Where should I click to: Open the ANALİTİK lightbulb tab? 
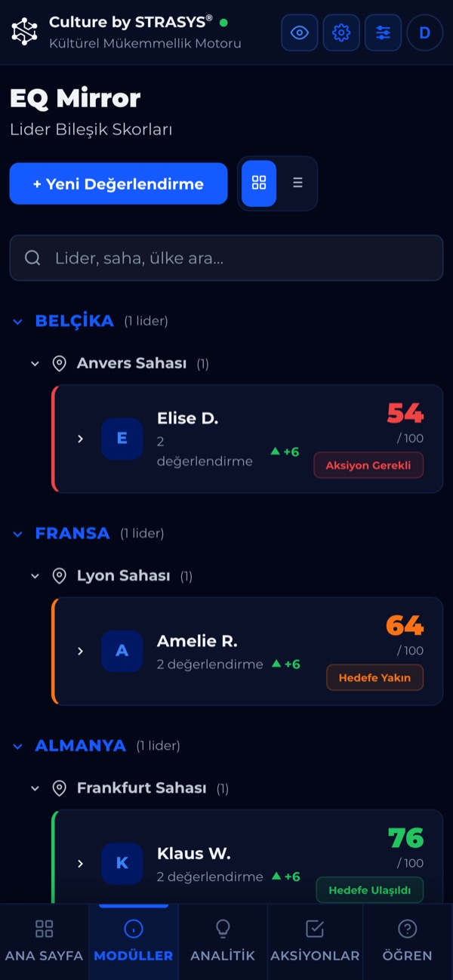[223, 941]
